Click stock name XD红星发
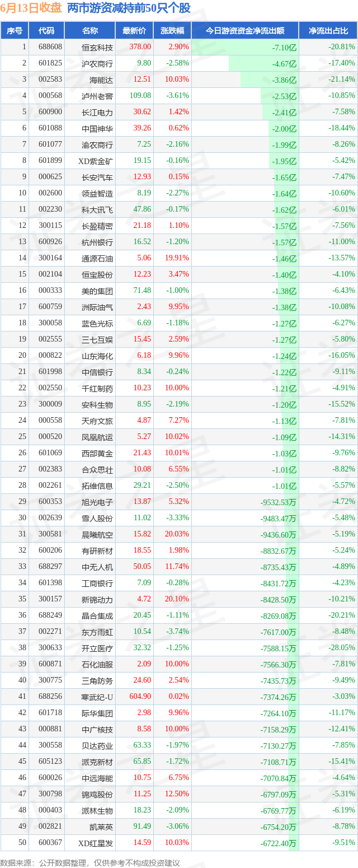The width and height of the screenshot is (358, 868). [97, 843]
